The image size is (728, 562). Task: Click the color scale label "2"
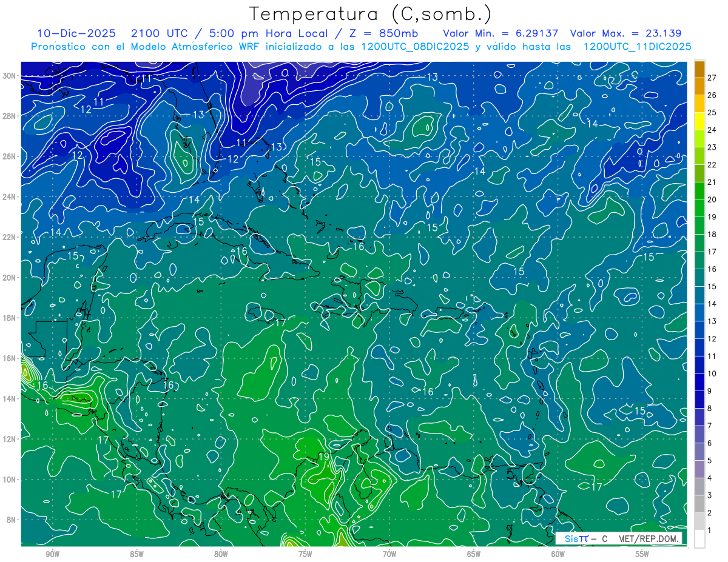pos(710,513)
